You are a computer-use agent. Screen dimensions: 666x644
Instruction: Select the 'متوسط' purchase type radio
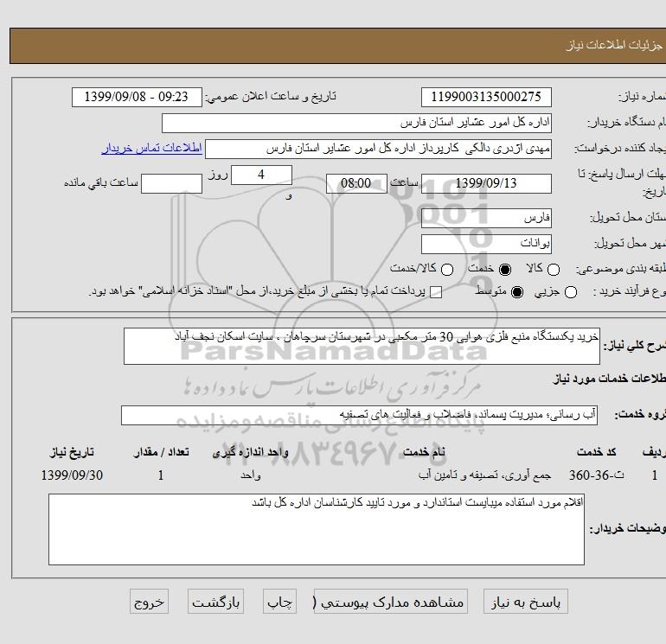pos(517,292)
